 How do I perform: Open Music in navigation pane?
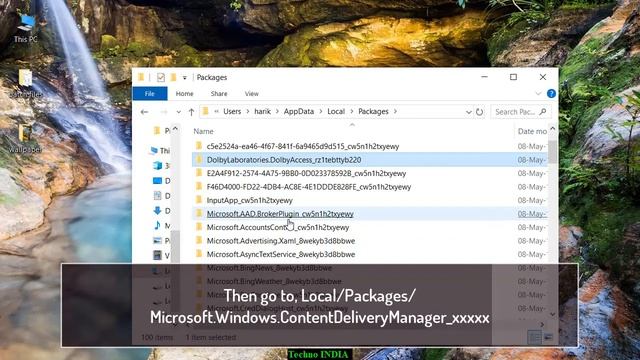161,225
